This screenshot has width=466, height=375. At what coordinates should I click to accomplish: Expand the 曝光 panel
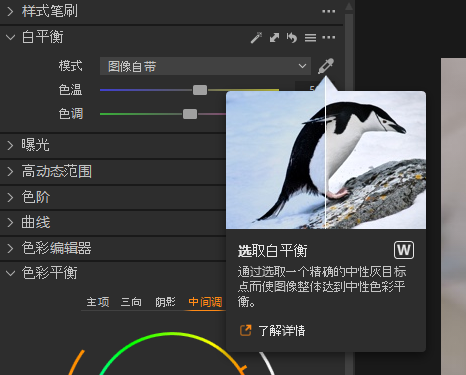[x=10, y=145]
